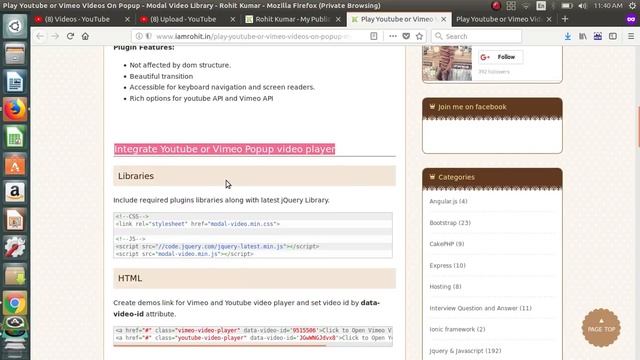
Task: Click the vimeo-video-player code line
Action: [x=253, y=330]
